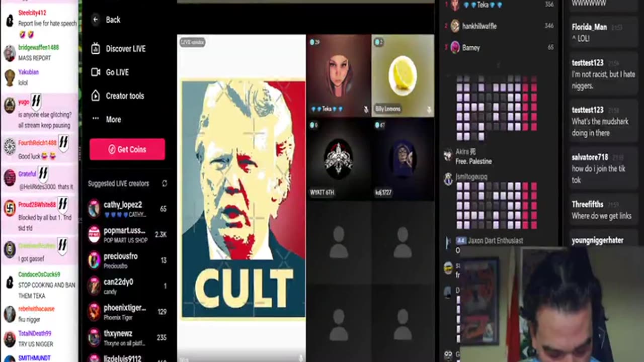Click the Back arrow icon
Viewport: 644px width, 362px height.
pyautogui.click(x=96, y=20)
